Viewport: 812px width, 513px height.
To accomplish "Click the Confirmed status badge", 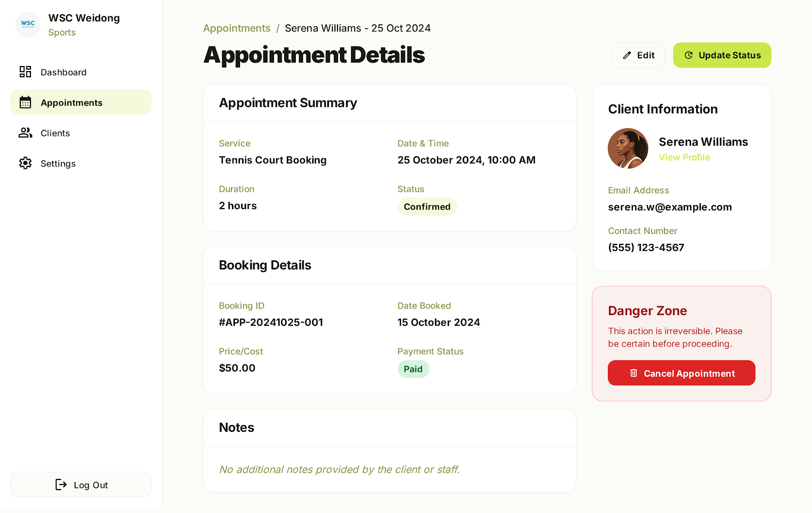I will coord(427,207).
